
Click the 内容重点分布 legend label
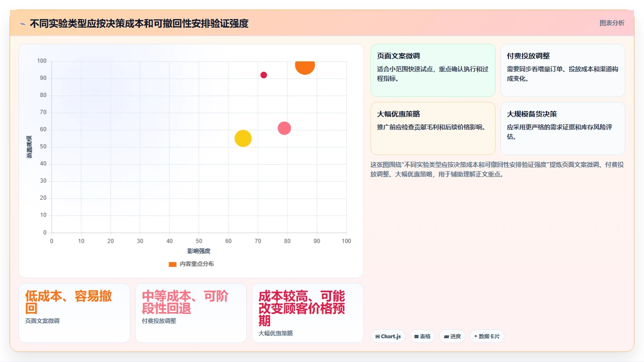(196, 264)
